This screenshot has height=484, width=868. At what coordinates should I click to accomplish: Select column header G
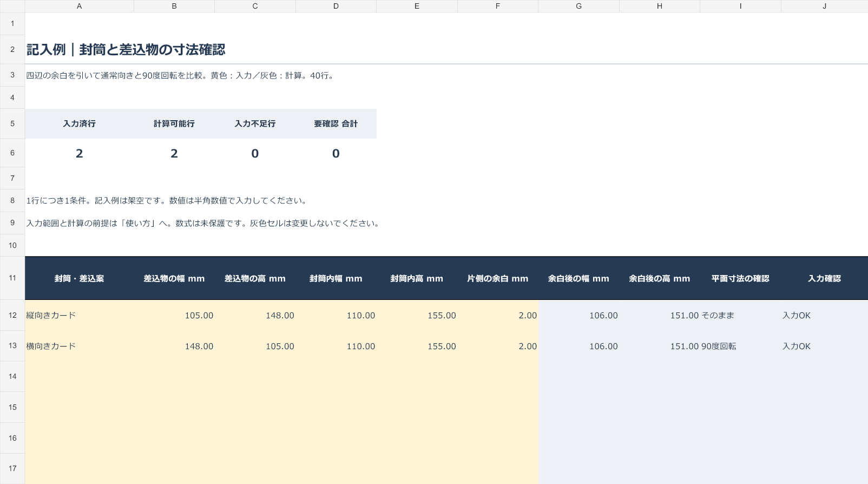(578, 6)
